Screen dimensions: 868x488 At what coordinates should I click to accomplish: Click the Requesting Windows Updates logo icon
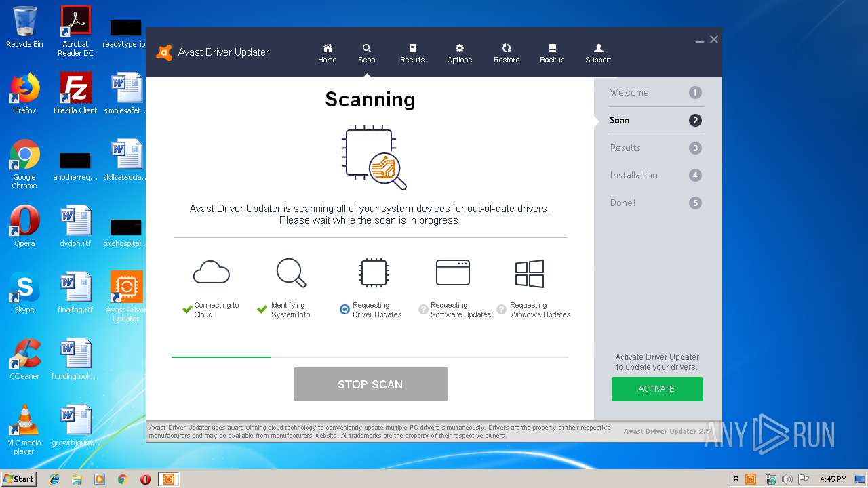[530, 274]
